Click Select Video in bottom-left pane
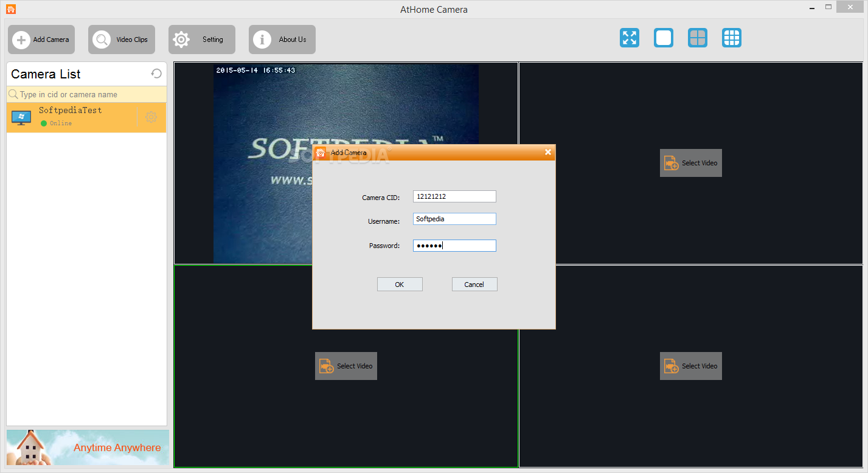Image resolution: width=868 pixels, height=473 pixels. click(346, 366)
